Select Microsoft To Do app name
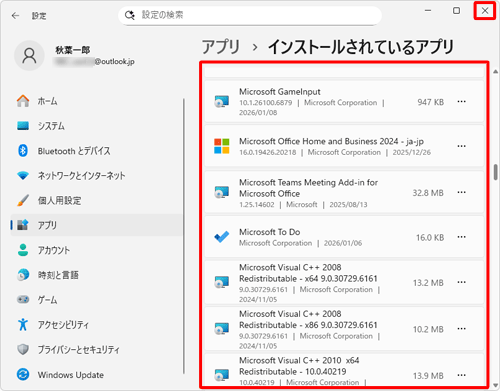The height and width of the screenshot is (391, 500). click(269, 232)
